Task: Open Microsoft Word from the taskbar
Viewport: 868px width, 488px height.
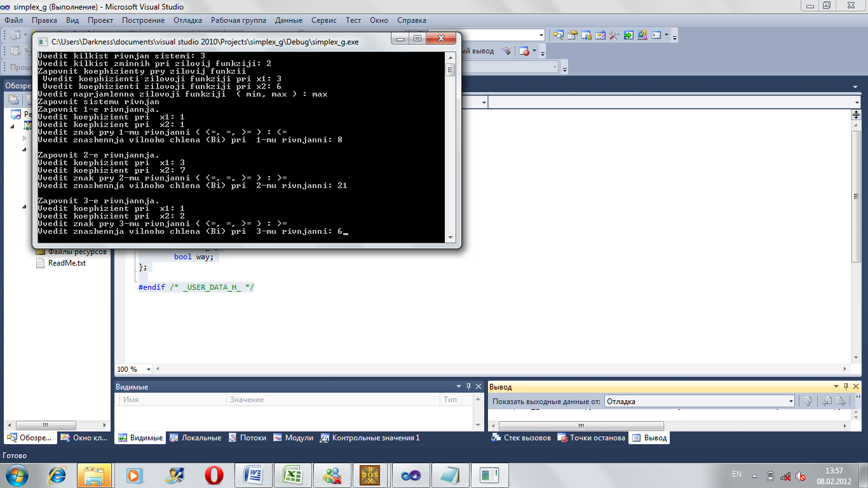Action: (x=252, y=475)
